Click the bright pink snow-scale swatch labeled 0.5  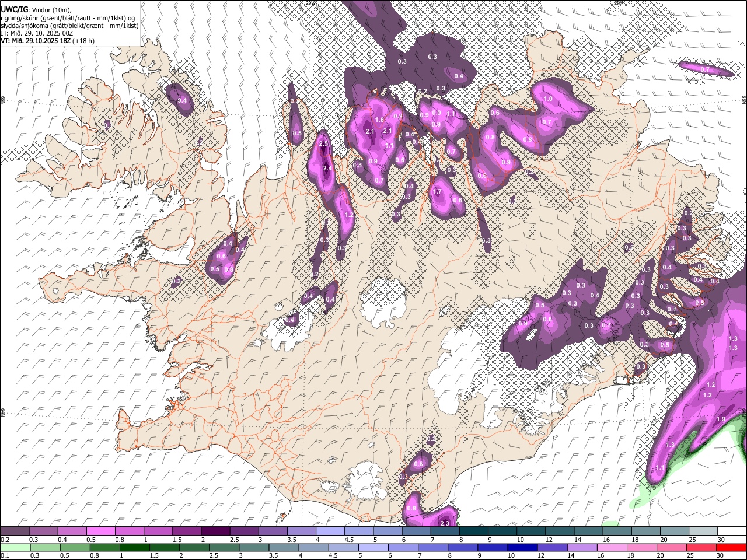pyautogui.click(x=100, y=531)
